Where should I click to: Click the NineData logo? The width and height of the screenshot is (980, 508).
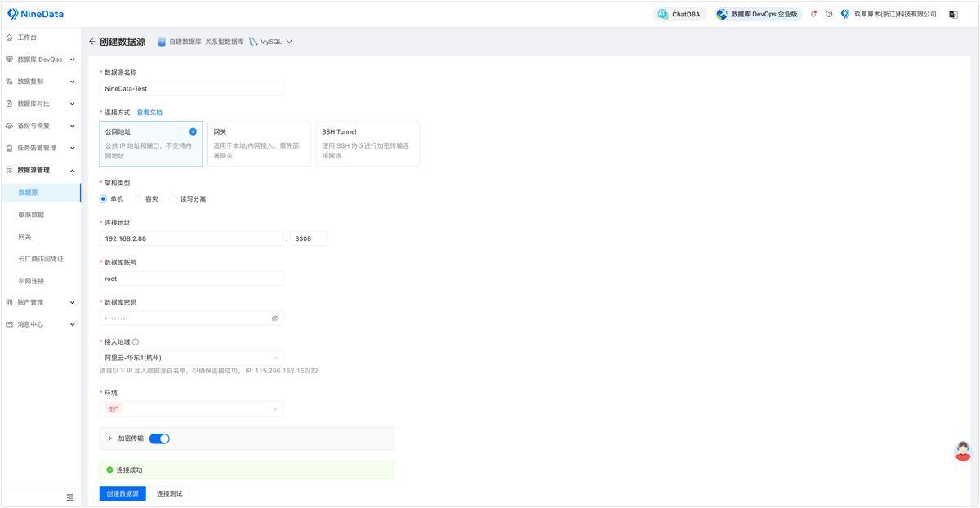click(x=35, y=14)
